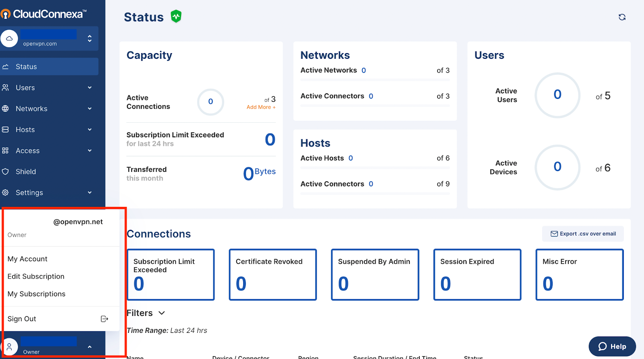
Task: Click the @openvpn.net email in profile menu
Action: [x=78, y=222]
